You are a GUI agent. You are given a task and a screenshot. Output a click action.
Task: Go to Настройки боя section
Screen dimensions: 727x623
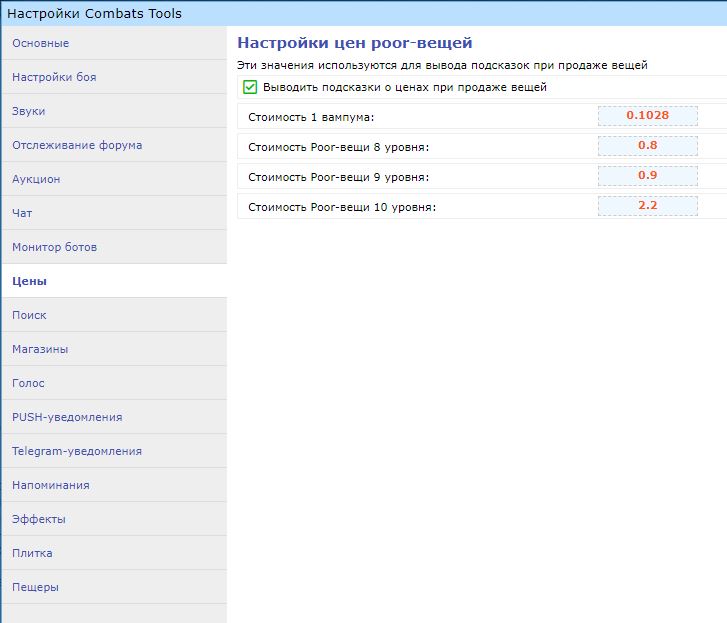(x=115, y=77)
